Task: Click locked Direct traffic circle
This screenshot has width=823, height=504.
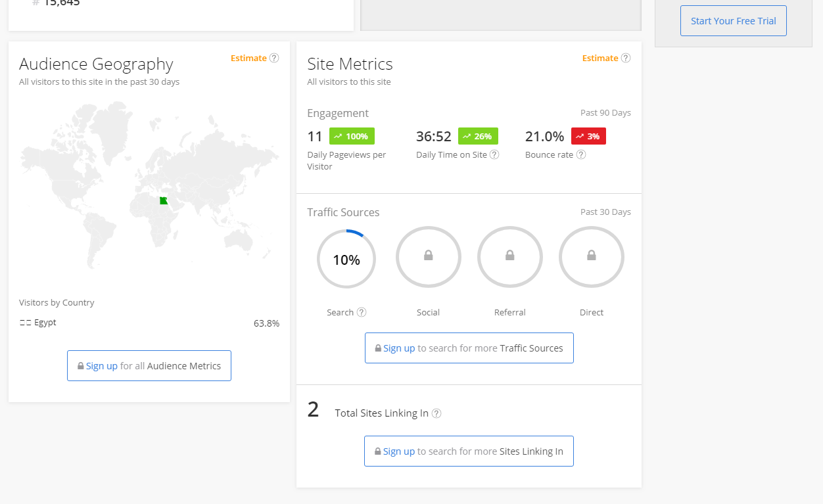Action: (591, 258)
